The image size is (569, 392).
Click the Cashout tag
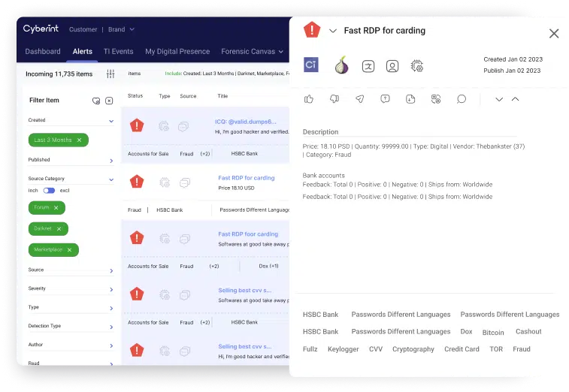528,331
